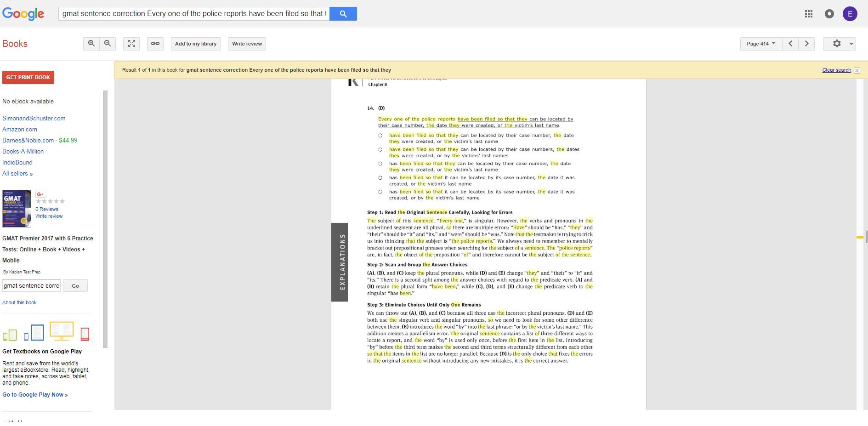Open the settings gear dropdown

point(840,44)
